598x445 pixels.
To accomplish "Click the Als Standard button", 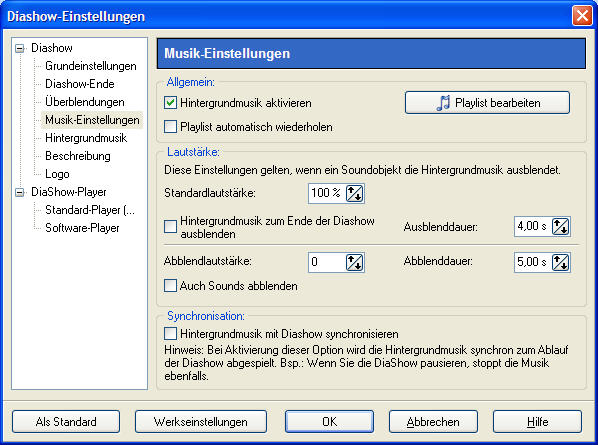I will 66,421.
